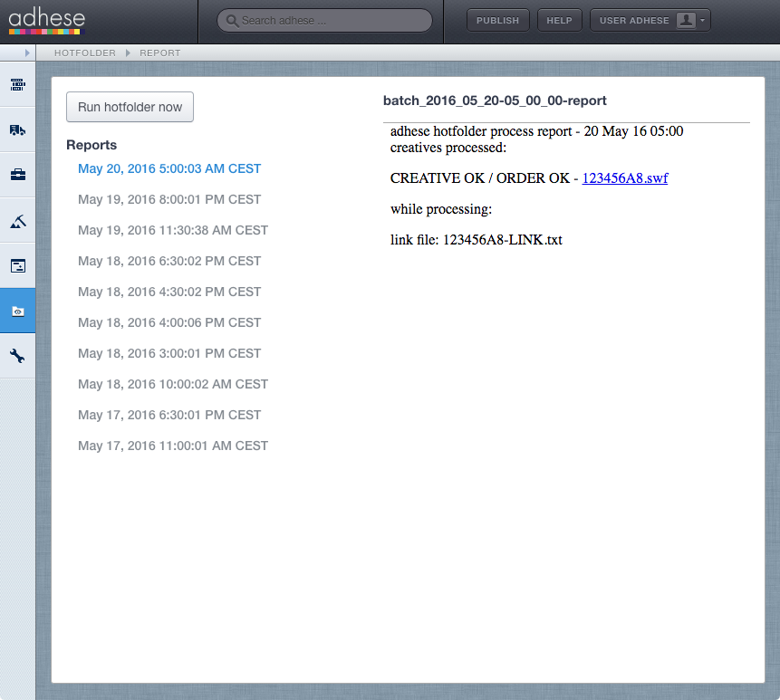Open the inventory grid sidebar icon

pos(17,84)
